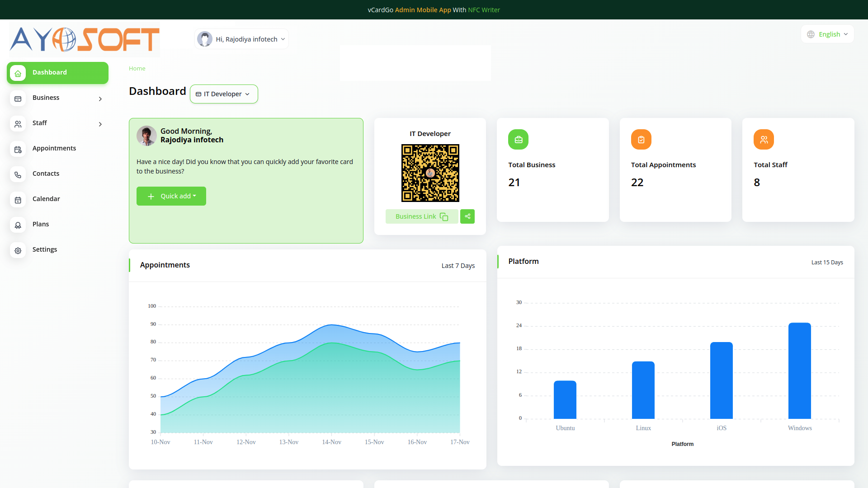Open the Hi, Rajodiya infotech user menu
This screenshot has height=488, width=868.
[241, 39]
